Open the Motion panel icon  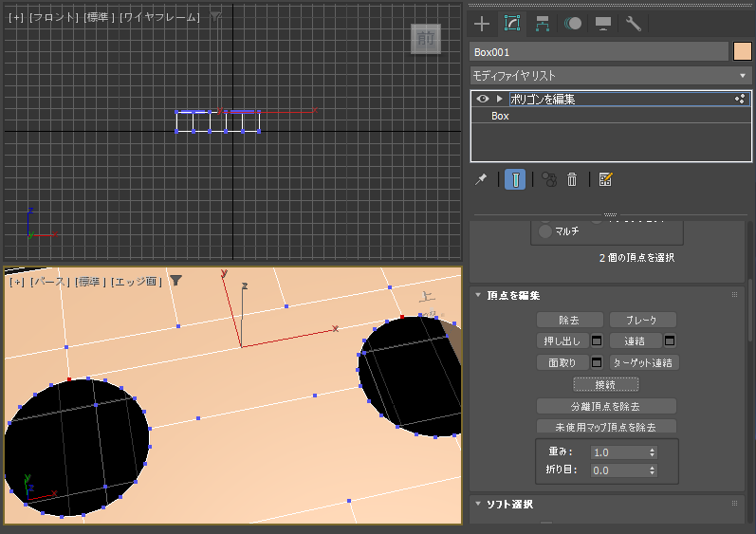[573, 23]
